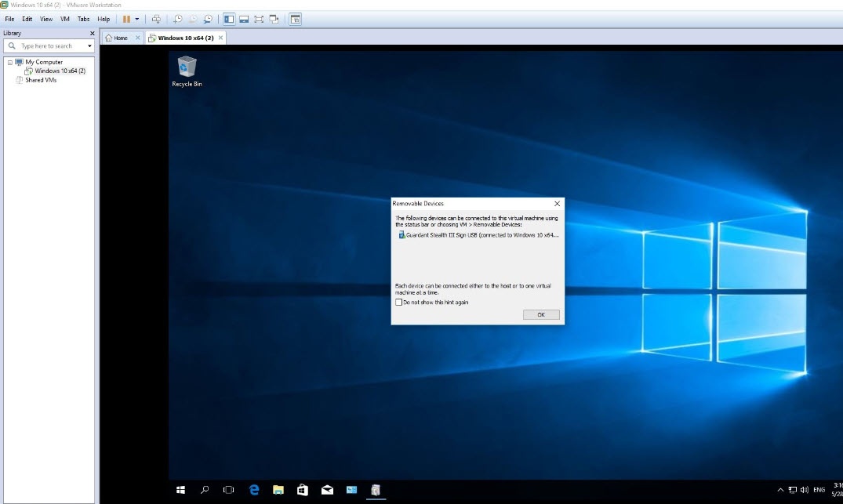Image resolution: width=843 pixels, height=504 pixels.
Task: Click the Suspend (pause) VM toolbar icon
Action: click(126, 19)
